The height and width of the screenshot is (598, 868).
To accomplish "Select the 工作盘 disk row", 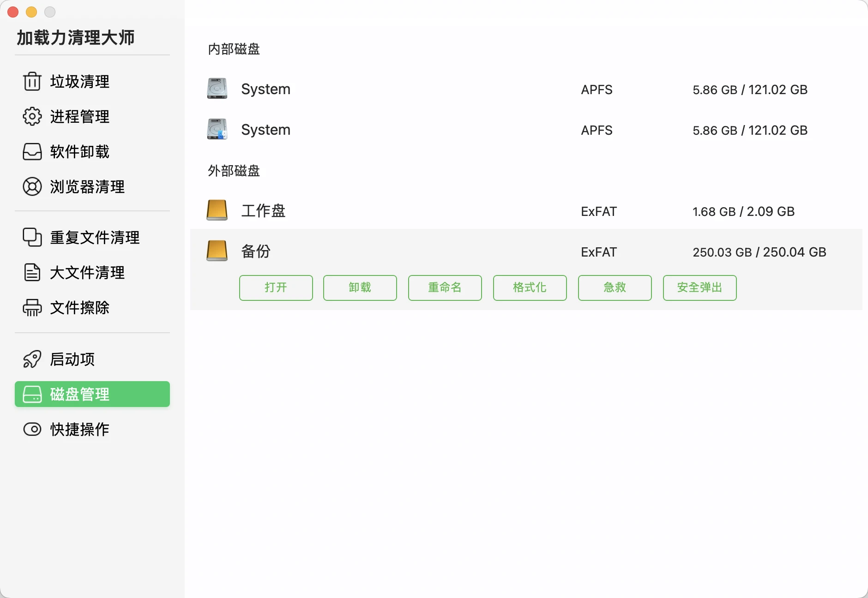I will (416, 211).
